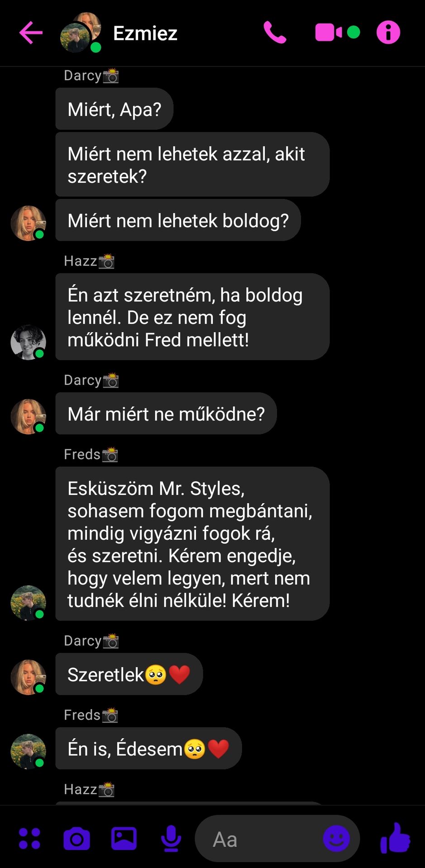The image size is (425, 868).
Task: Send a thumbs-up like
Action: point(395,838)
